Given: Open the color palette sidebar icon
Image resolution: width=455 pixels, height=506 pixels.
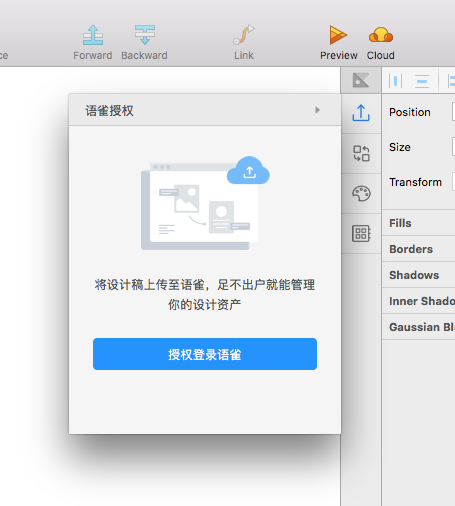Looking at the screenshot, I should [361, 193].
